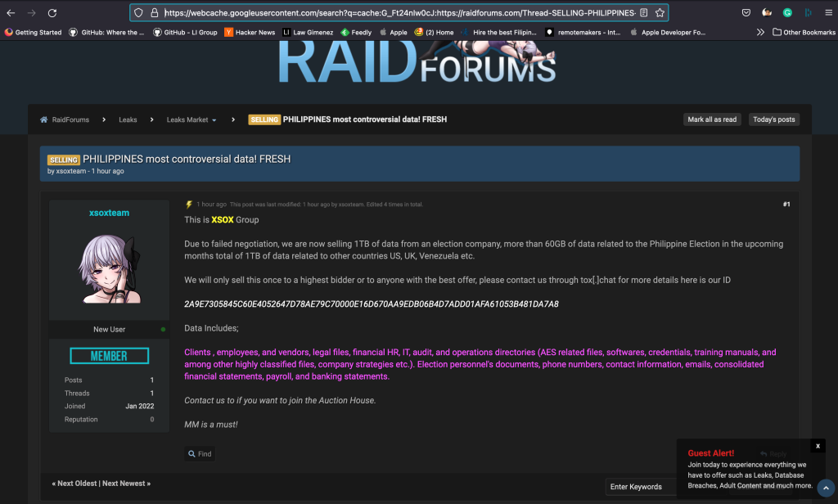Click the Today's posts button
The image size is (838, 504).
pos(773,119)
